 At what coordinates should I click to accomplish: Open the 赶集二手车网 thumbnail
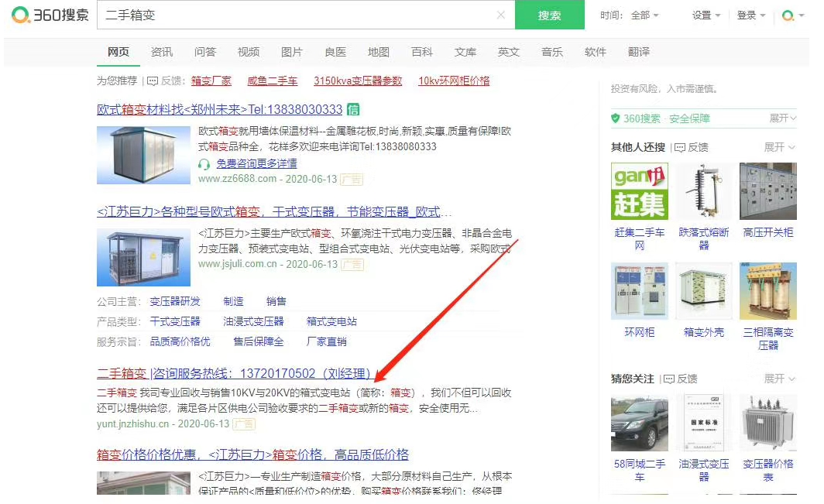click(640, 190)
